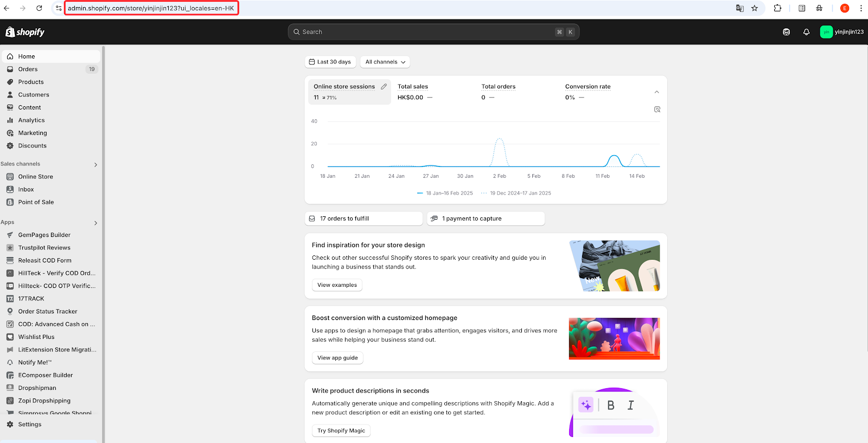Image resolution: width=868 pixels, height=443 pixels.
Task: Click the View examples button
Action: 337,285
